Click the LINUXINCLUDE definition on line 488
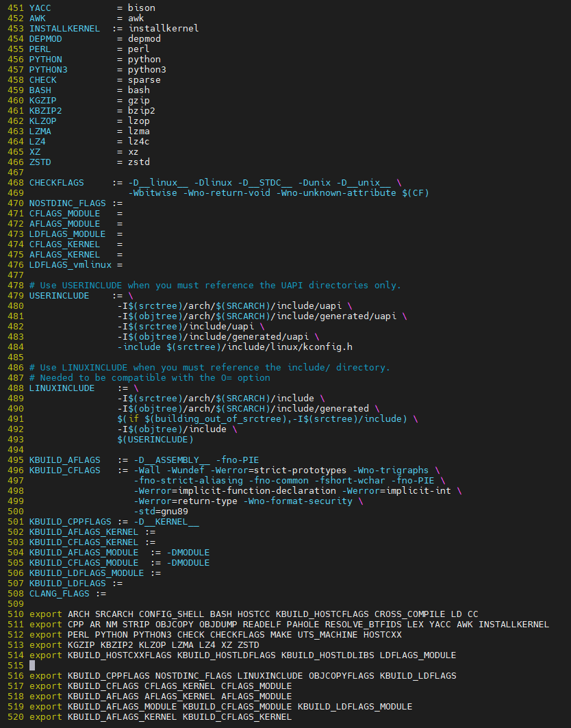The height and width of the screenshot is (728, 571). 62,388
